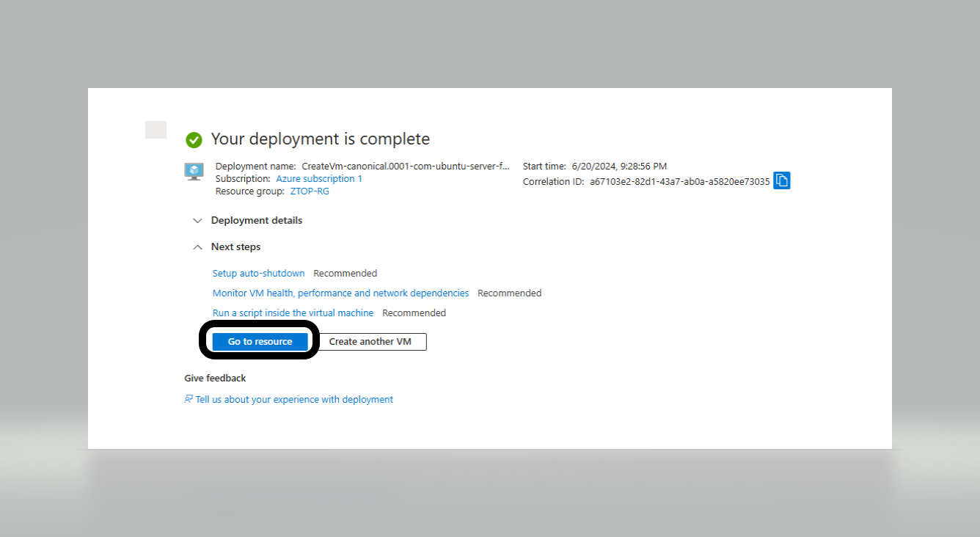This screenshot has height=537, width=980.
Task: Open Monitor VM health, performance and network dependencies
Action: pos(340,293)
